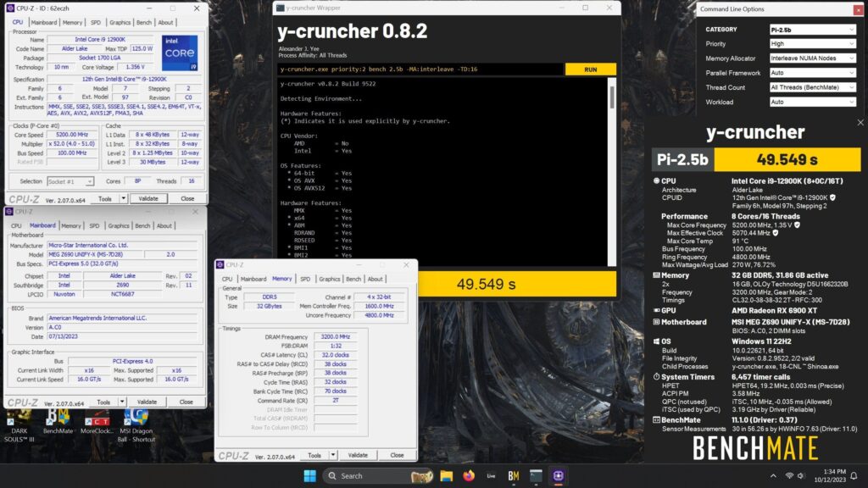Image resolution: width=868 pixels, height=488 pixels.
Task: Click motherboard model MEG Z690 UNIFY-X
Action: (95, 254)
